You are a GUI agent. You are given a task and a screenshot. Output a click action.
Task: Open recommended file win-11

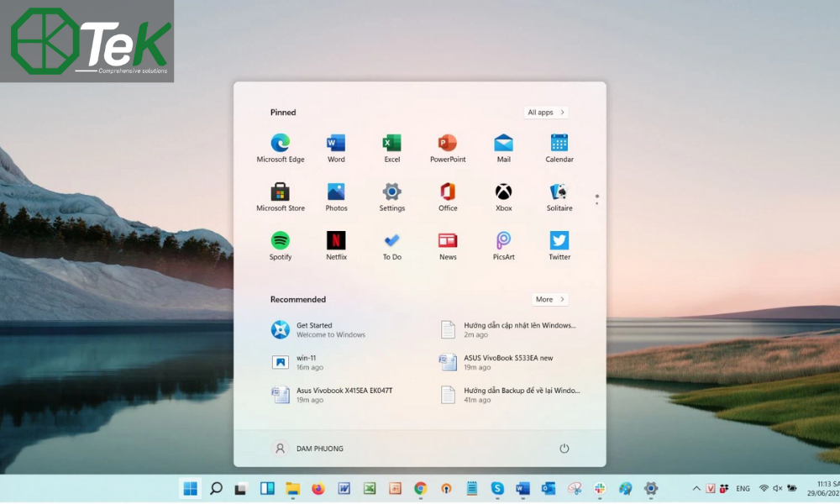click(297, 362)
